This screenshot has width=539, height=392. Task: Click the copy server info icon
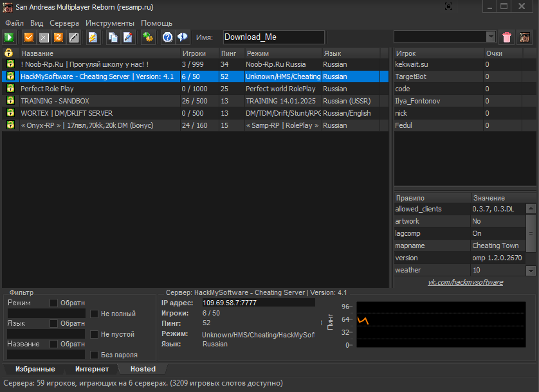(x=113, y=37)
